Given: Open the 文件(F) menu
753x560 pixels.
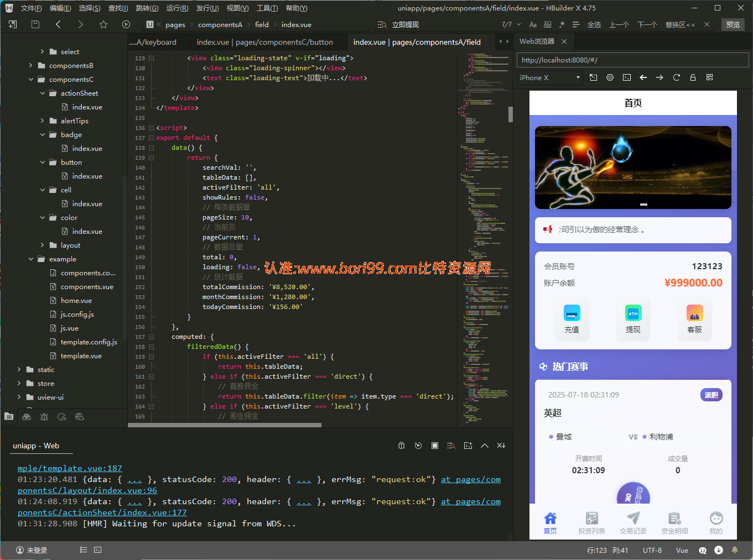Looking at the screenshot, I should (x=31, y=8).
